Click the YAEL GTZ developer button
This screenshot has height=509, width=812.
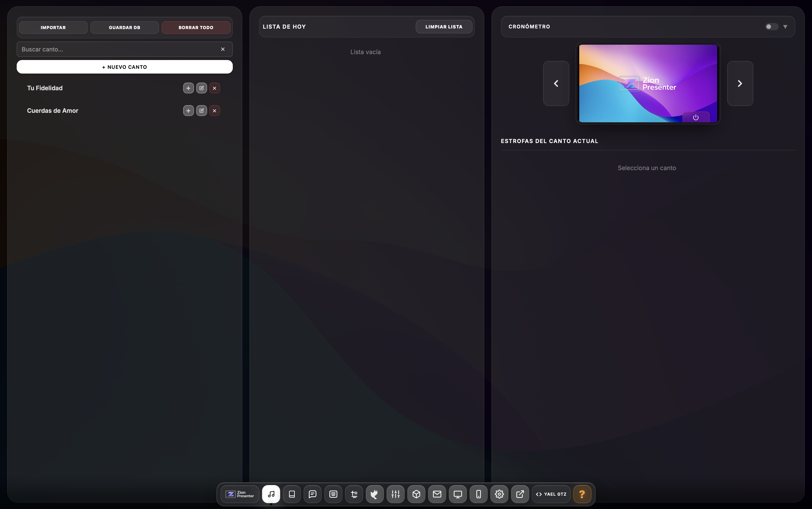(551, 494)
